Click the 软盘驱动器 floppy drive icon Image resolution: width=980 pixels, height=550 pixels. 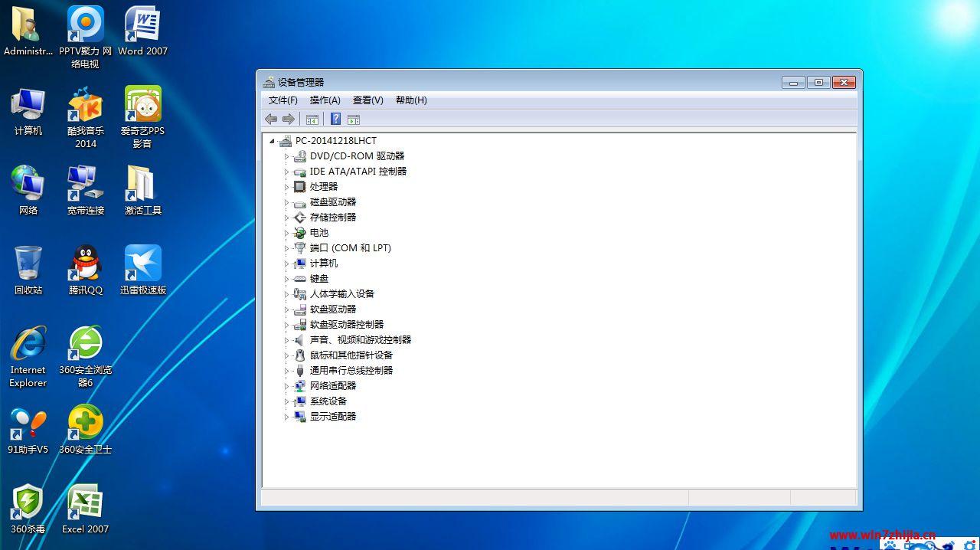pyautogui.click(x=300, y=309)
